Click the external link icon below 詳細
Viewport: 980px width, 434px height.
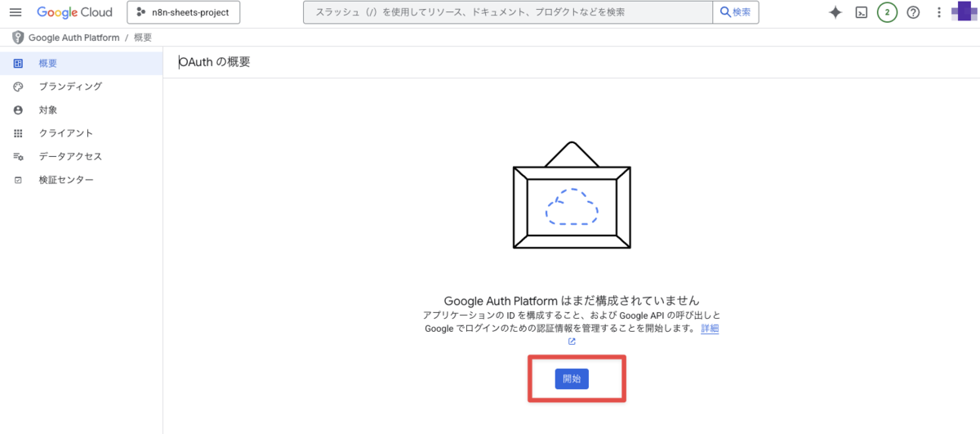[572, 342]
